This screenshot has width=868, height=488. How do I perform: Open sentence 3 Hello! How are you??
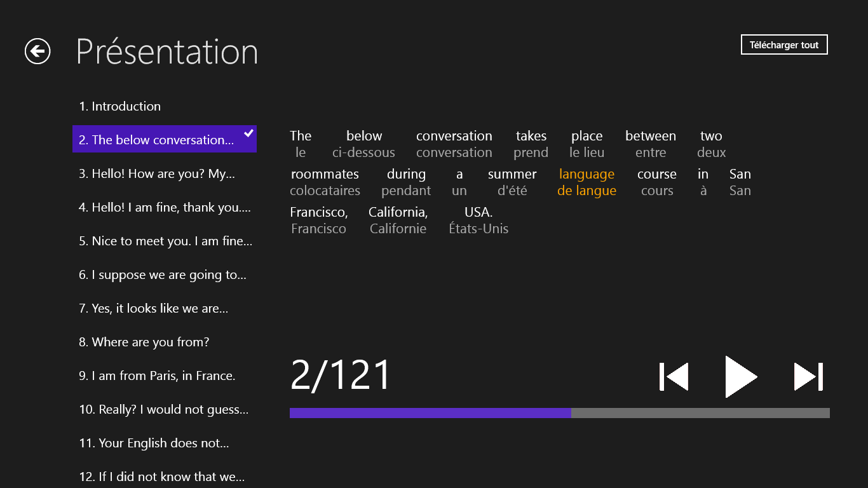[x=157, y=173]
